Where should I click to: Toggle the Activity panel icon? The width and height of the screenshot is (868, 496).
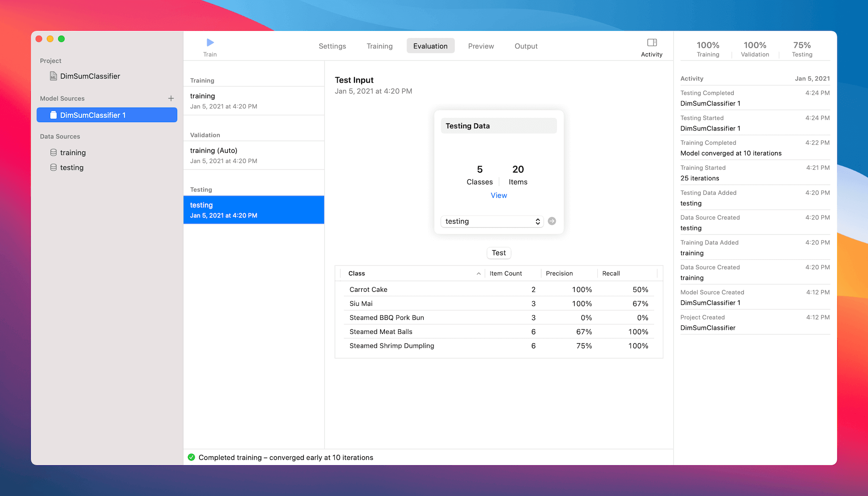click(x=651, y=42)
